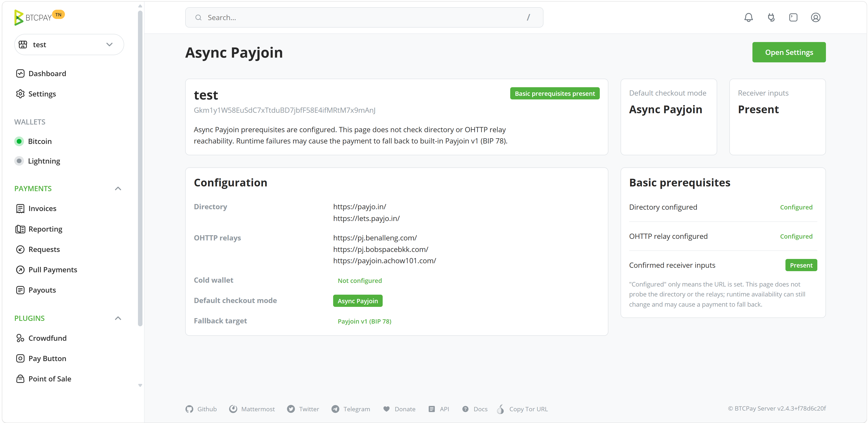Open the account profile icon

tap(816, 18)
